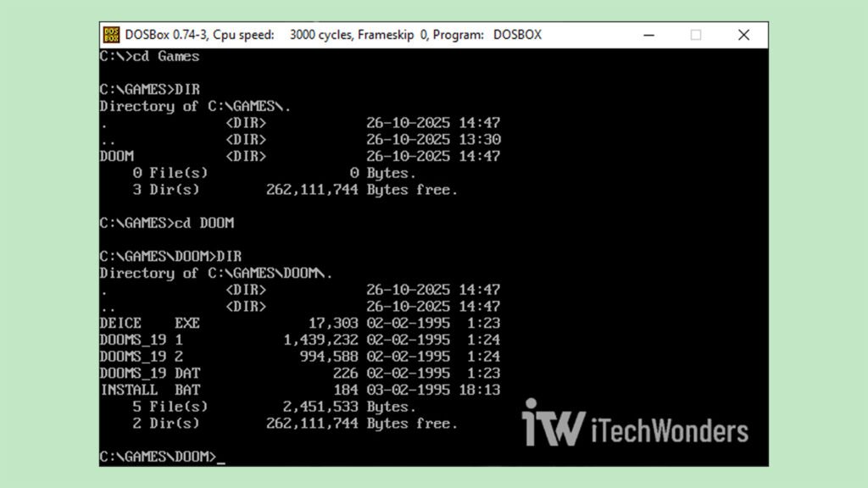Click the DOOM directory entry in the listing
Screen dimensions: 868x488
click(116, 156)
